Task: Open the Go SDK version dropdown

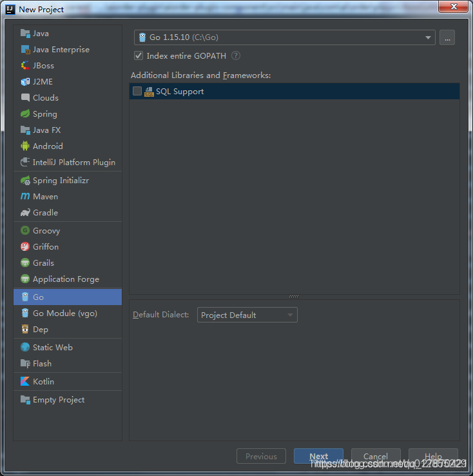Action: click(x=284, y=37)
